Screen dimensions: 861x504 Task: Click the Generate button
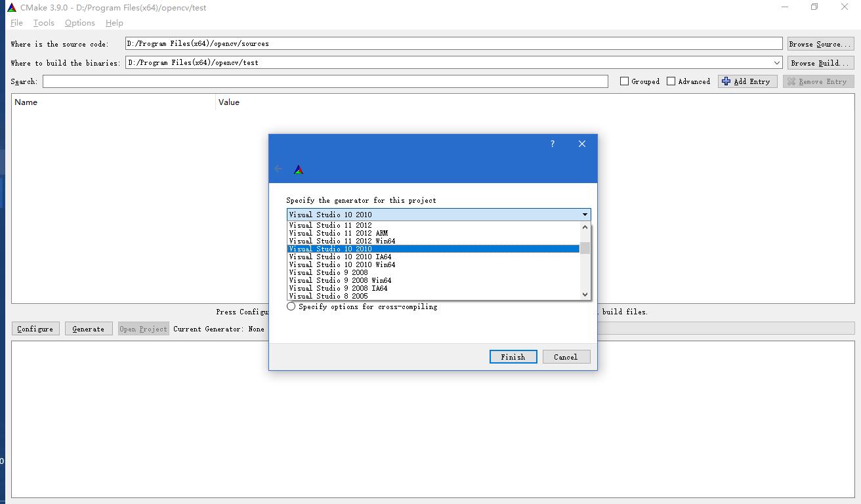pyautogui.click(x=89, y=329)
